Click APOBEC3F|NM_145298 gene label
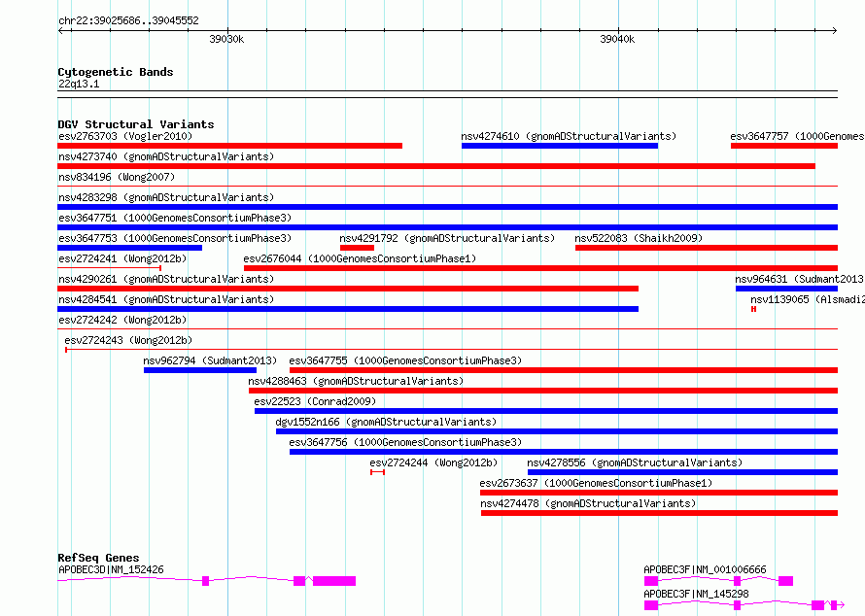 pos(696,594)
